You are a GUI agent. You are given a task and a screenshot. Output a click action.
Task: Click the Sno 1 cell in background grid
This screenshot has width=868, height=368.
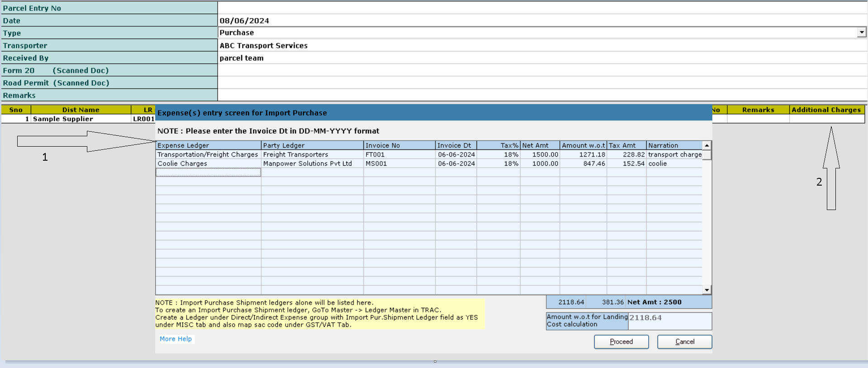coord(16,119)
